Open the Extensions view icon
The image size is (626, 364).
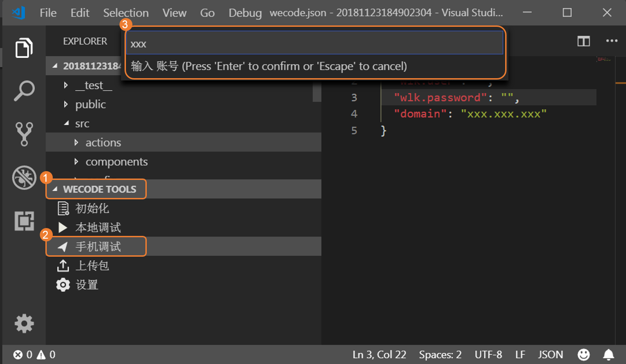coord(24,221)
